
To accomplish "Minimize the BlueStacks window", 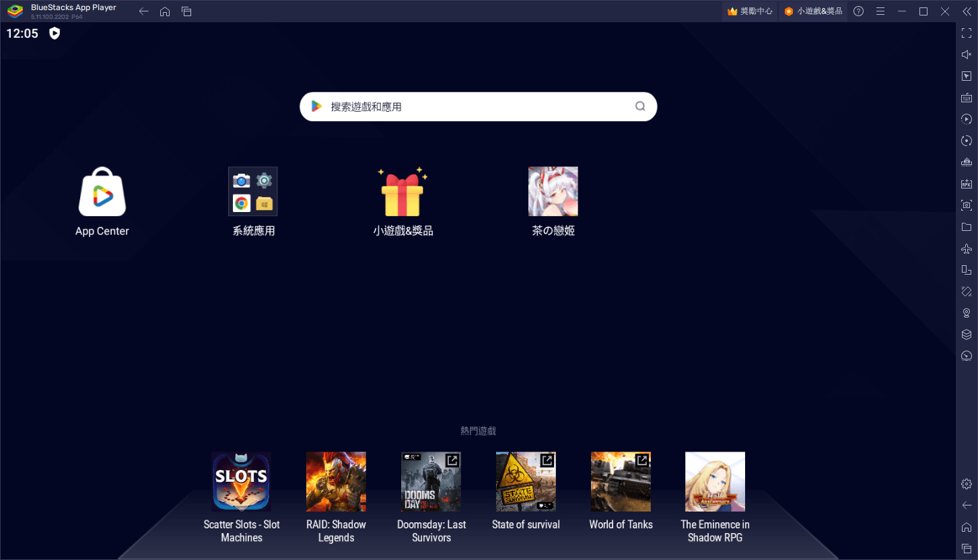I will (902, 11).
